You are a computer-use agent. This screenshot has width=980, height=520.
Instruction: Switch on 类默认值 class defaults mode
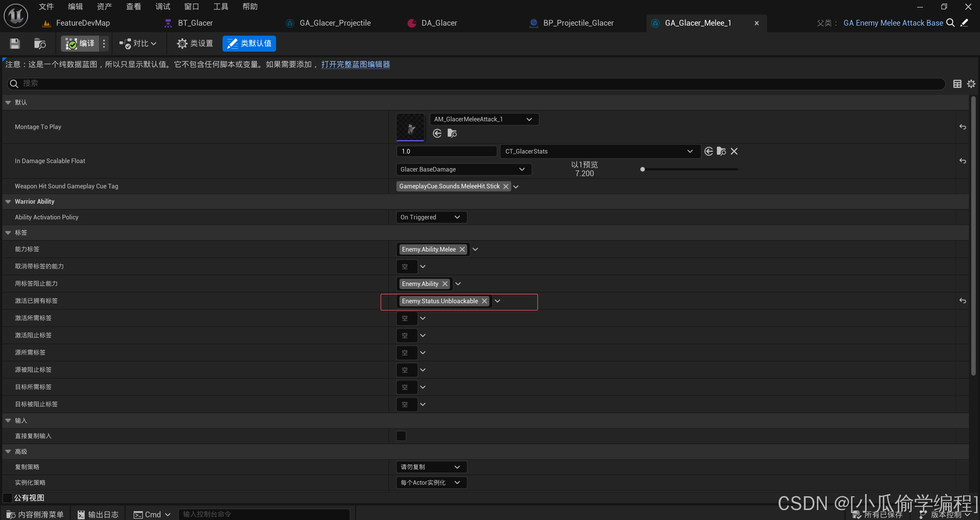coord(249,44)
